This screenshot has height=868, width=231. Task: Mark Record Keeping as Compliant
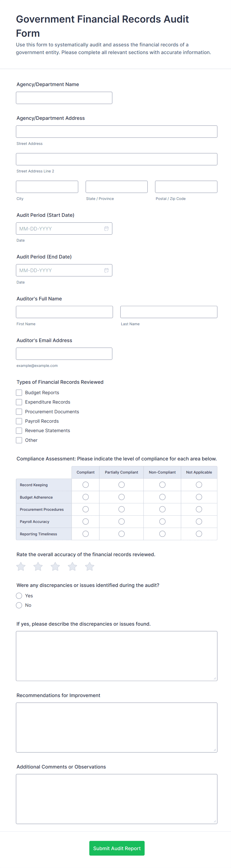tap(86, 484)
